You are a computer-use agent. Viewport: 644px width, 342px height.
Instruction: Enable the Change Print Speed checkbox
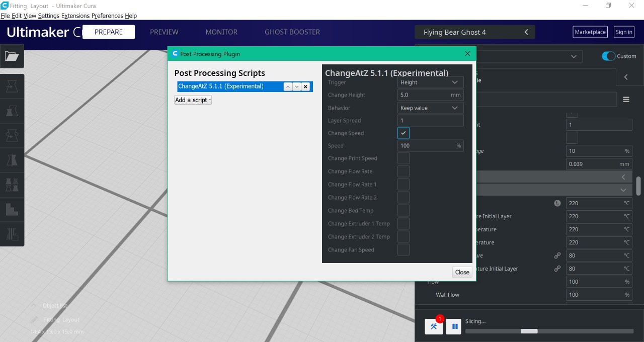coord(404,158)
